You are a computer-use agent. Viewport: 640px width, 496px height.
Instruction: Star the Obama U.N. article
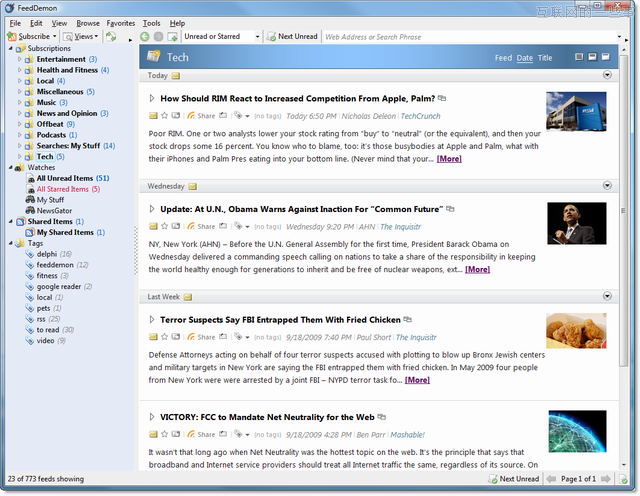[164, 227]
